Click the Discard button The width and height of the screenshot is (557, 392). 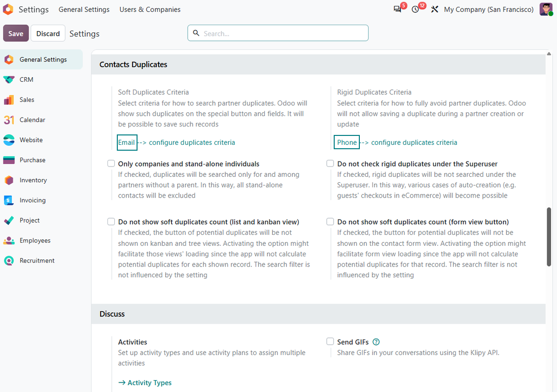pos(48,33)
